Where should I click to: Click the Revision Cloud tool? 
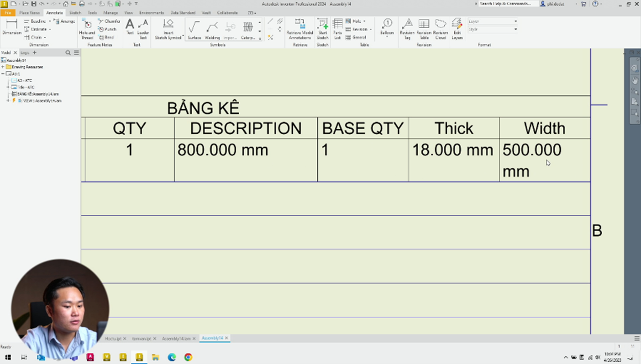[441, 29]
